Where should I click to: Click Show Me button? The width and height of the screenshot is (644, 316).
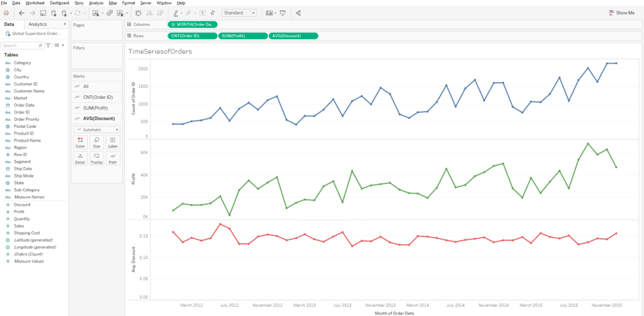tap(622, 13)
